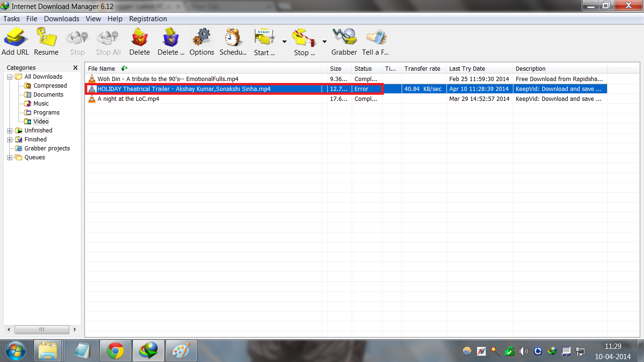Open the Windows Start button
The width and height of the screenshot is (644, 362).
(x=15, y=351)
